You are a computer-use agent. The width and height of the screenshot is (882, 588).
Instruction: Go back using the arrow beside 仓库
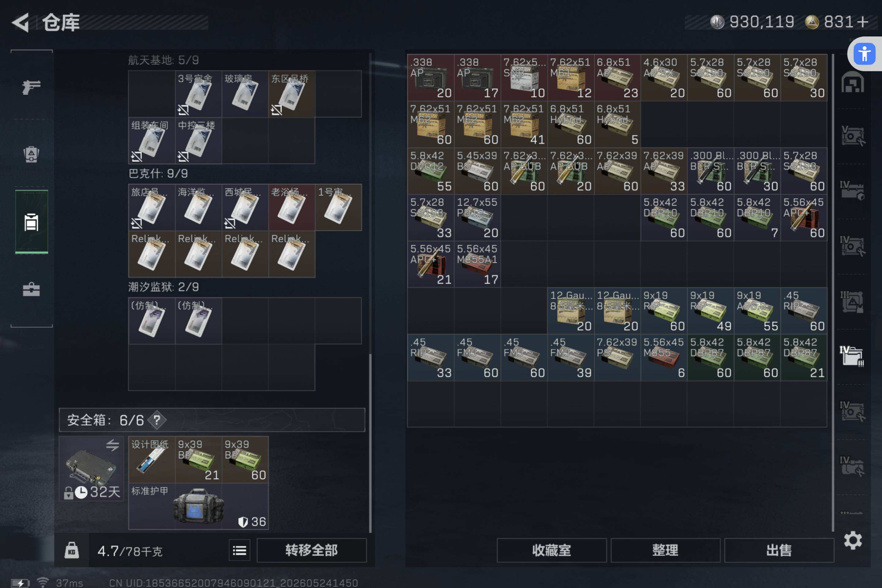click(x=21, y=22)
